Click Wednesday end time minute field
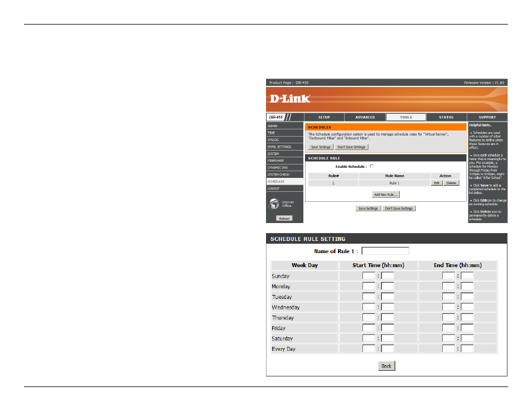Screen dimensions: 532x411 click(x=467, y=307)
